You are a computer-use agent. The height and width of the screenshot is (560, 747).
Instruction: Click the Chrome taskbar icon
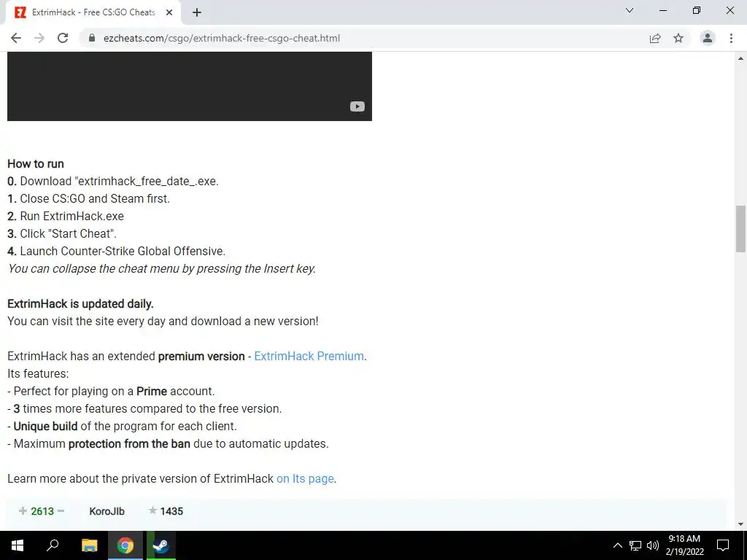coord(125,545)
